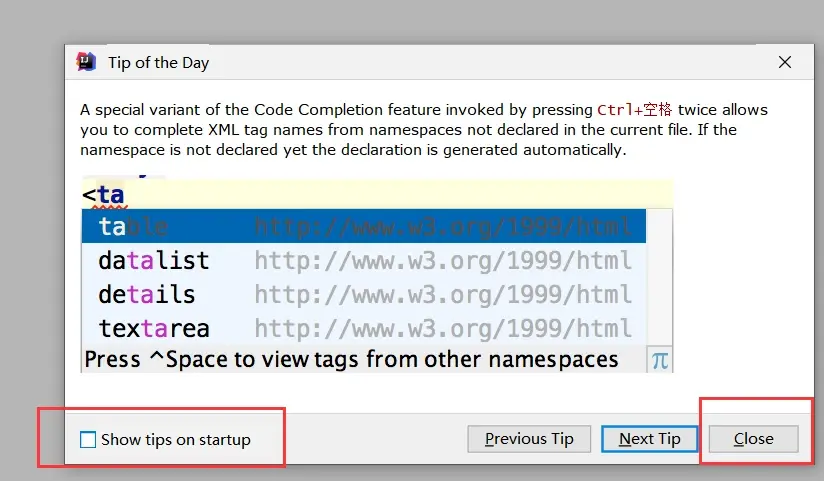Click the tip description paragraph
824x481 pixels.
(x=424, y=129)
